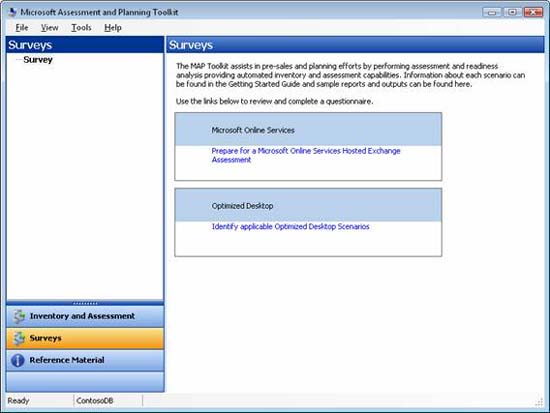Open the Reference Material pane
This screenshot has width=550, height=413.
pyautogui.click(x=85, y=360)
